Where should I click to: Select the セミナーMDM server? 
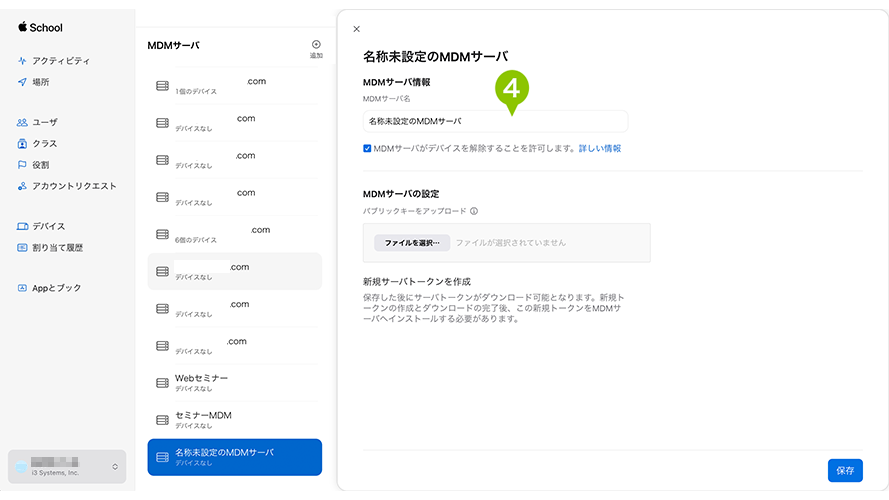(x=235, y=420)
